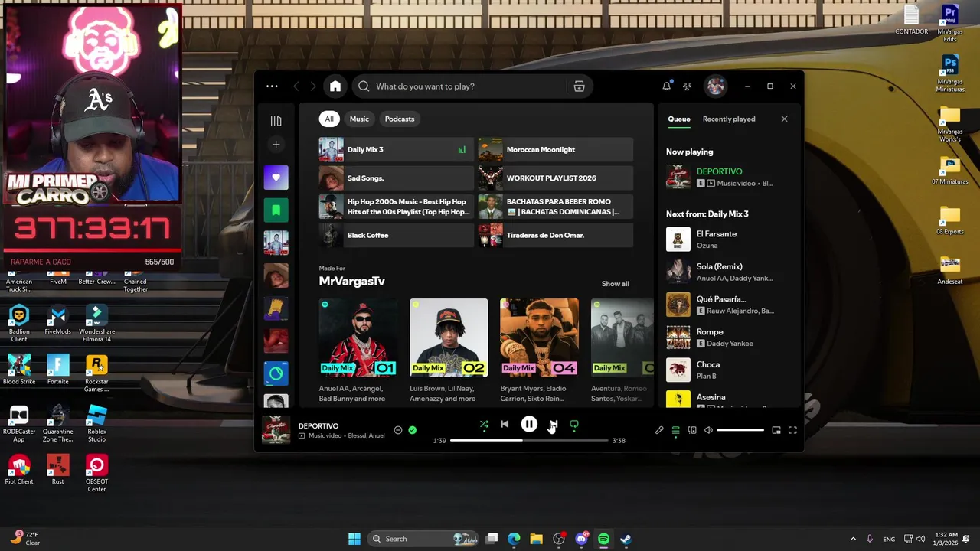Select the Music filter chip

(359, 119)
